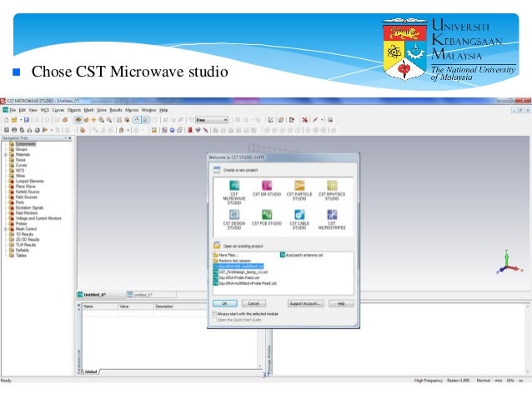532x399 pixels.
Task: Open the Solve menu
Action: 102,110
